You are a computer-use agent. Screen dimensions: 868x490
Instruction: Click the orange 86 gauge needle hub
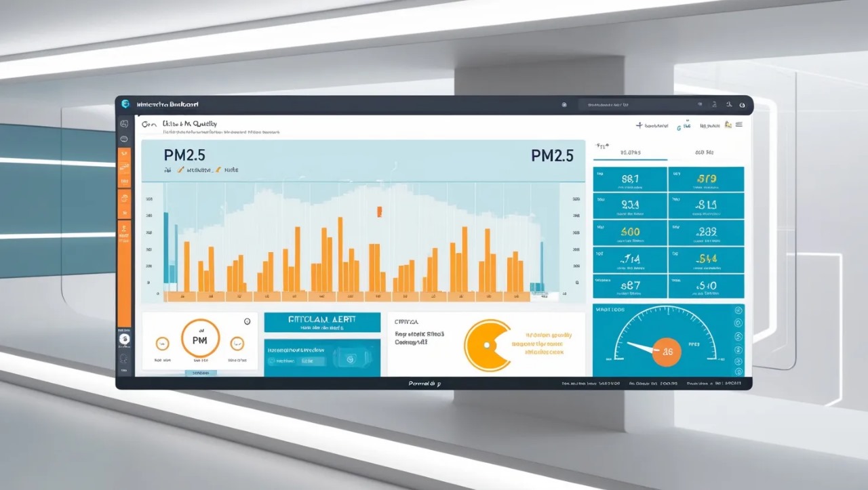668,352
